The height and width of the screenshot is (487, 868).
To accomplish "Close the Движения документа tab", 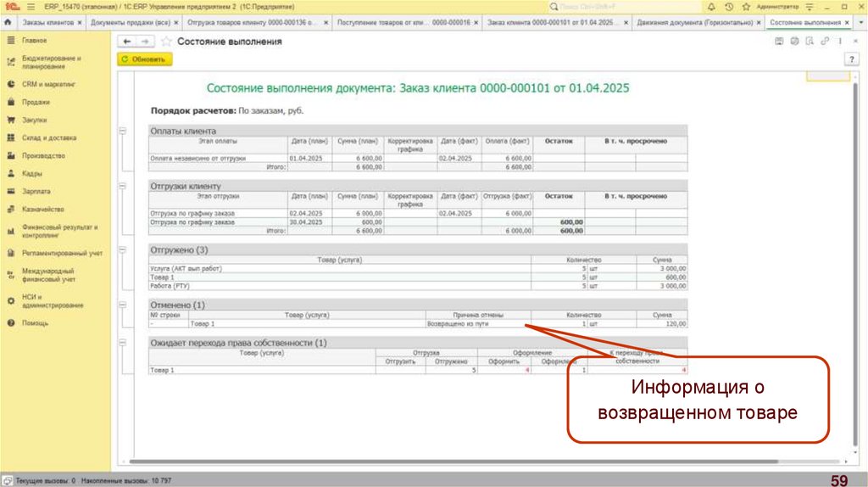I will 759,23.
